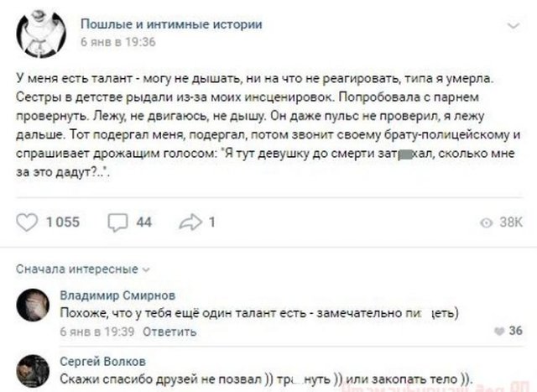This screenshot has width=537, height=392.
Task: Visit Сергей Волков's profile via his name
Action: 97,361
